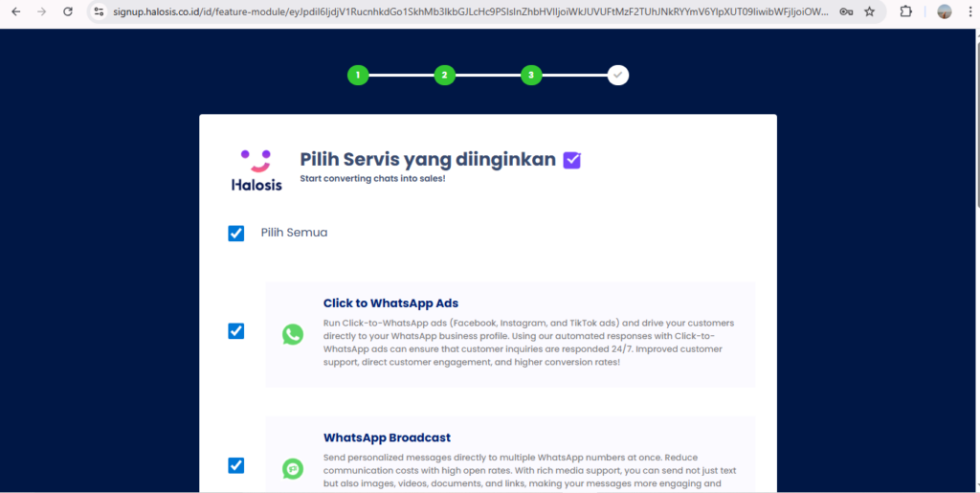
Task: Click the browser back arrow
Action: (15, 11)
